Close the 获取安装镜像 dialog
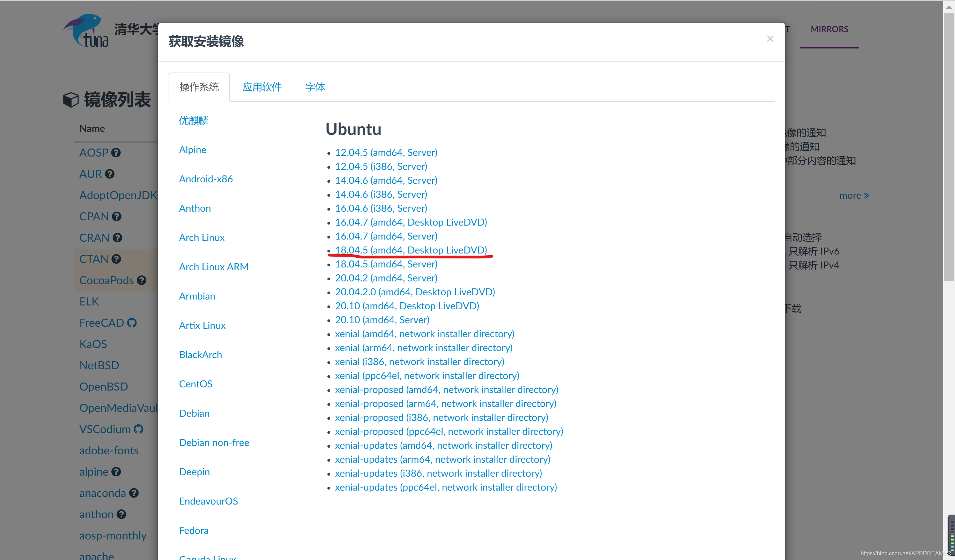 (x=770, y=39)
